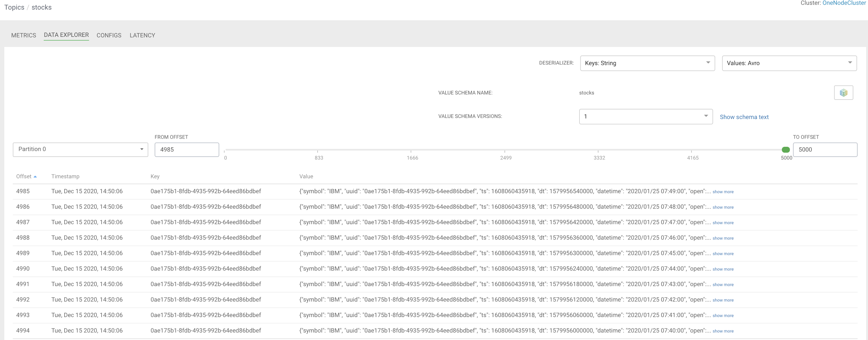868x340 pixels.
Task: Open the Partition 0 selector
Action: coord(80,149)
